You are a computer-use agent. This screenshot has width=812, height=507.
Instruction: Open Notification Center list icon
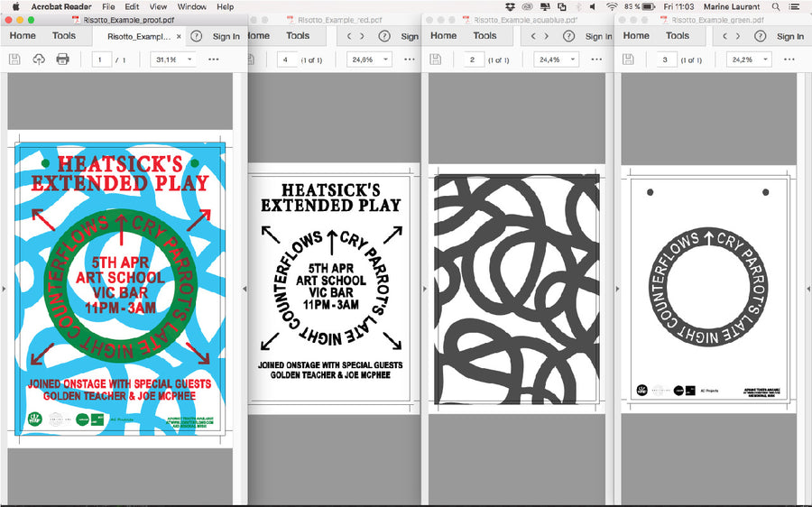(794, 6)
